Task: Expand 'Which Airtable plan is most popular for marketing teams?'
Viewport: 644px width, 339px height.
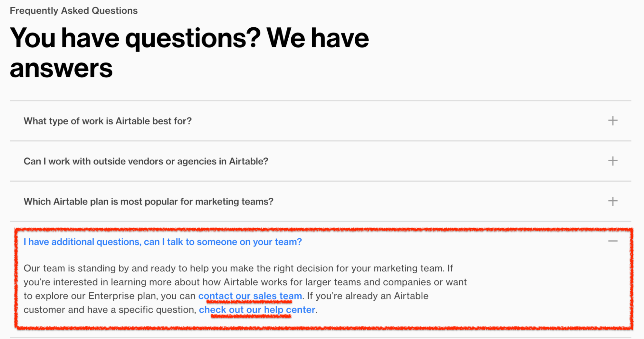Action: [148, 202]
